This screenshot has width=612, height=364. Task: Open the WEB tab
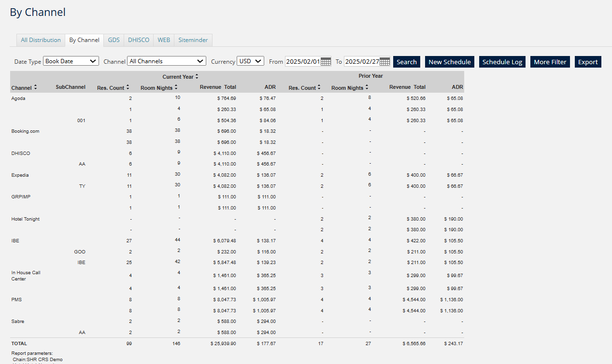point(164,40)
